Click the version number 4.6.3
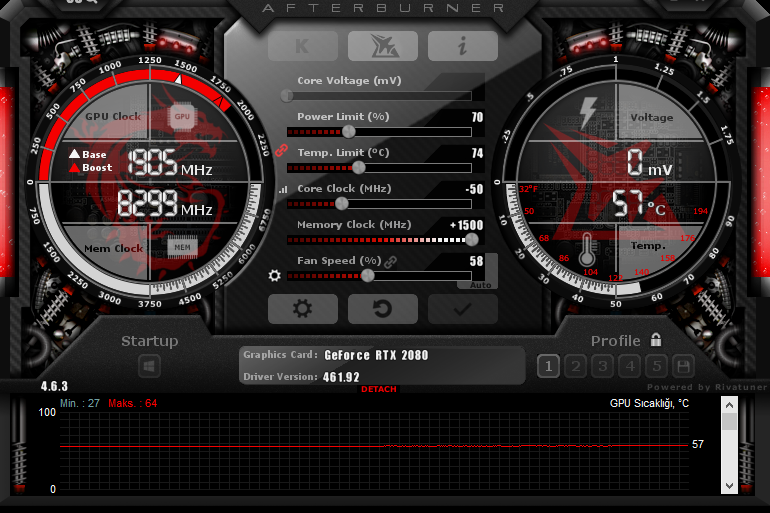Image resolution: width=770 pixels, height=513 pixels. click(x=54, y=386)
